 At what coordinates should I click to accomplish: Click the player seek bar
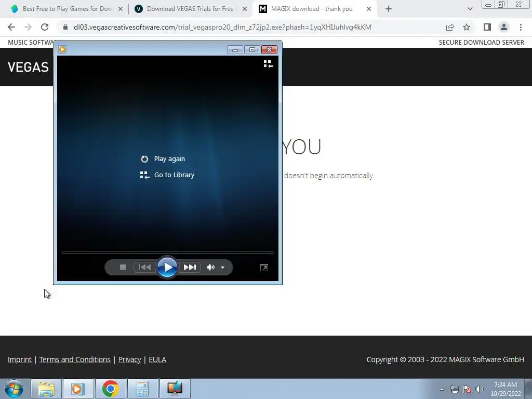pos(168,252)
